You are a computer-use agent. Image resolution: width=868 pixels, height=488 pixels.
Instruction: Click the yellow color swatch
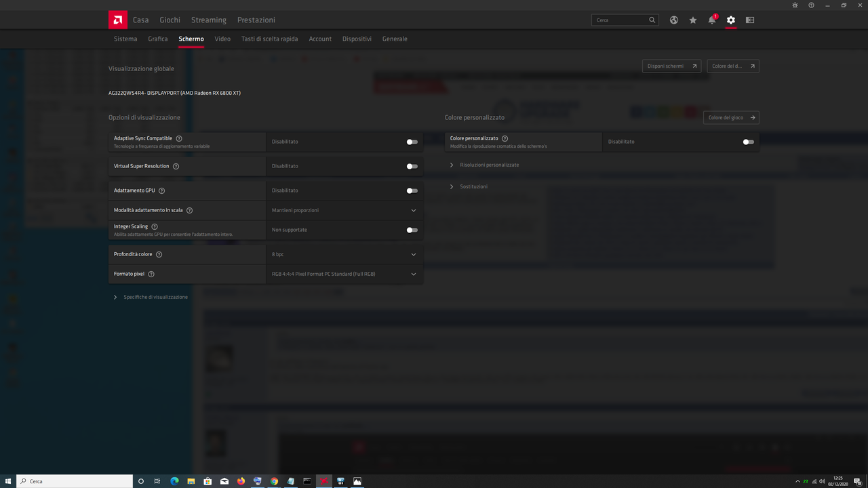point(675,110)
